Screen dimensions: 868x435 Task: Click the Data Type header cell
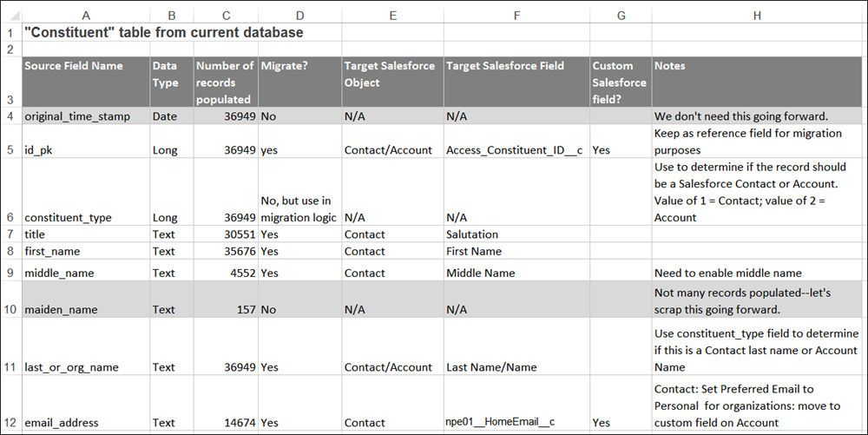[x=172, y=82]
